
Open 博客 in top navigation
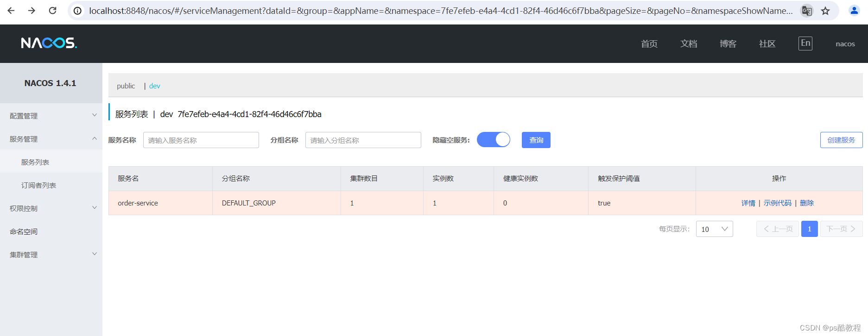[x=728, y=44]
